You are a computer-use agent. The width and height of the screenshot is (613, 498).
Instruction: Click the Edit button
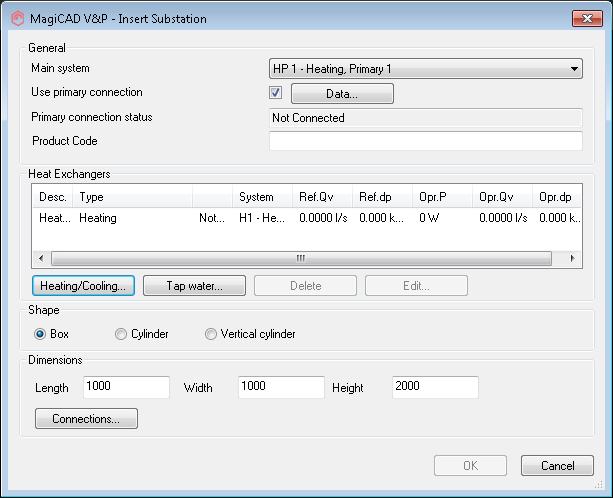[416, 286]
